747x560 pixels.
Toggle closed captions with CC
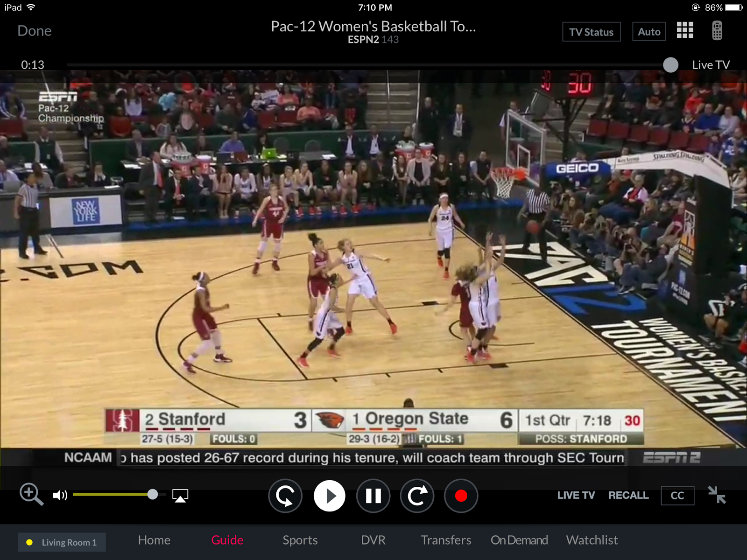[677, 496]
